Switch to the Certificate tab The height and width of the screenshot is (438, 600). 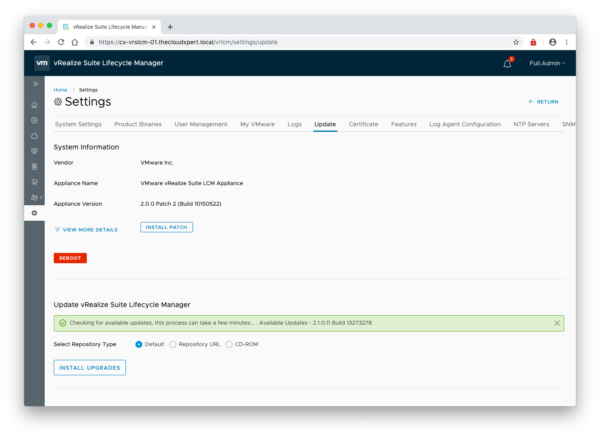tap(363, 124)
